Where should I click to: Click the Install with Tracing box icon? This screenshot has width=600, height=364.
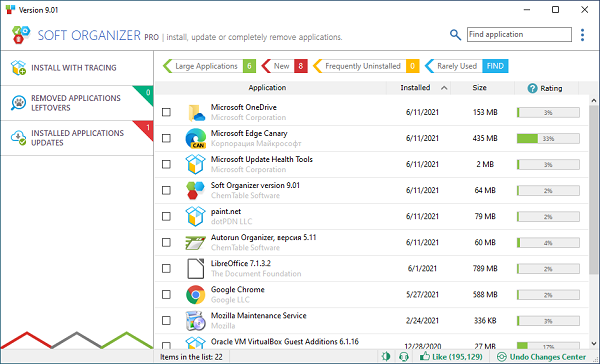pos(18,68)
